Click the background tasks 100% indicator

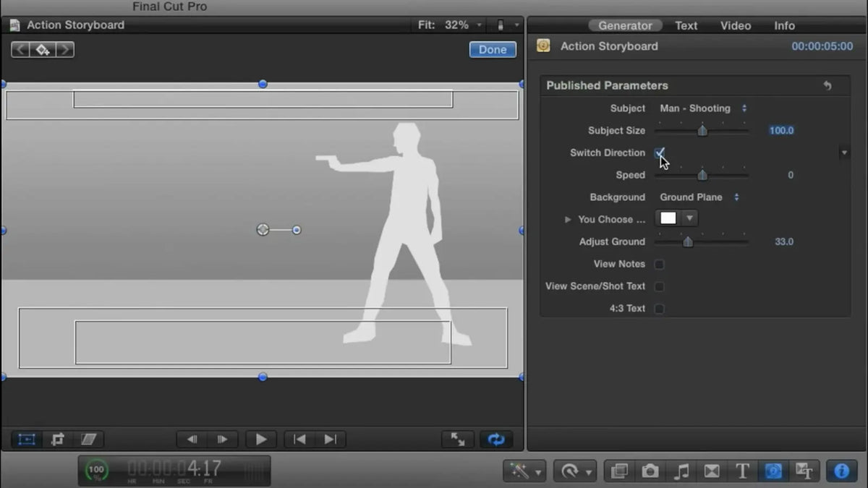tap(96, 471)
